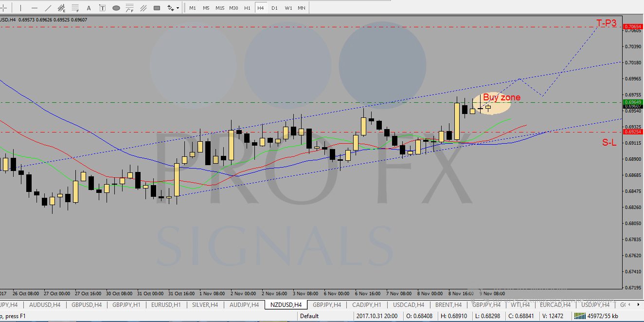The width and height of the screenshot is (644, 322).
Task: Select the equidistant channel tool
Action: pyautogui.click(x=62, y=8)
